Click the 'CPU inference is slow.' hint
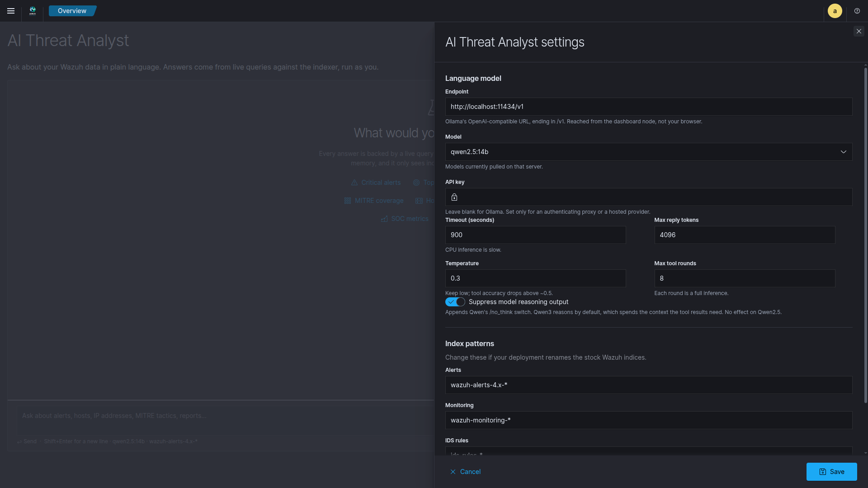 473,250
